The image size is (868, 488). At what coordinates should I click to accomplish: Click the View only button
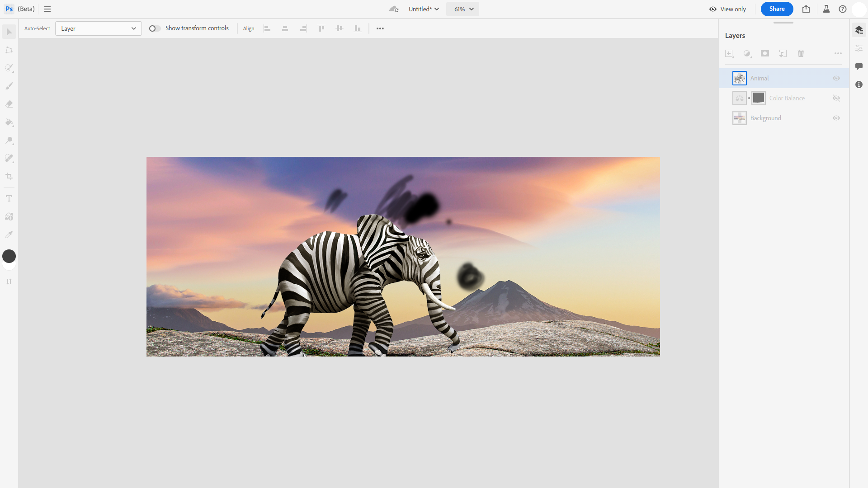coord(727,9)
